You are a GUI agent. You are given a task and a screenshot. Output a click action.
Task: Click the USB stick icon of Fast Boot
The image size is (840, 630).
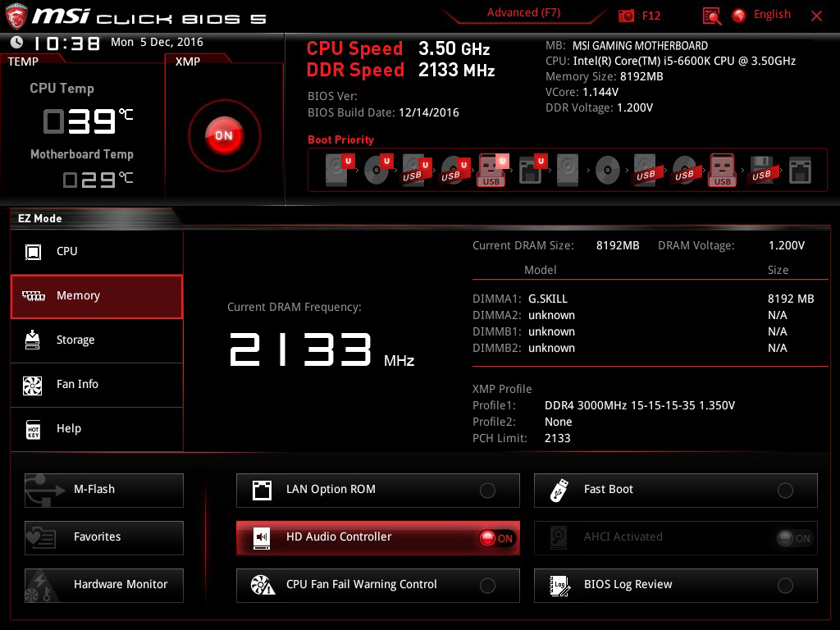559,491
